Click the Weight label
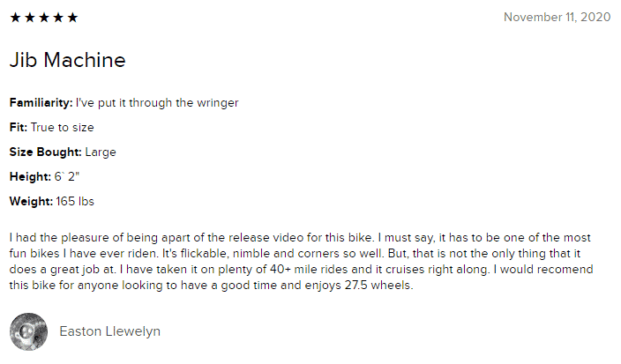The height and width of the screenshot is (364, 621). pos(31,201)
